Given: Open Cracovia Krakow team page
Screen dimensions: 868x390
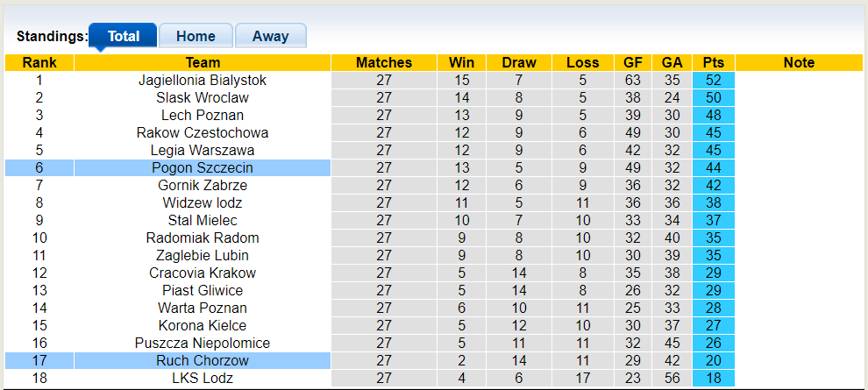Looking at the screenshot, I should [x=203, y=273].
